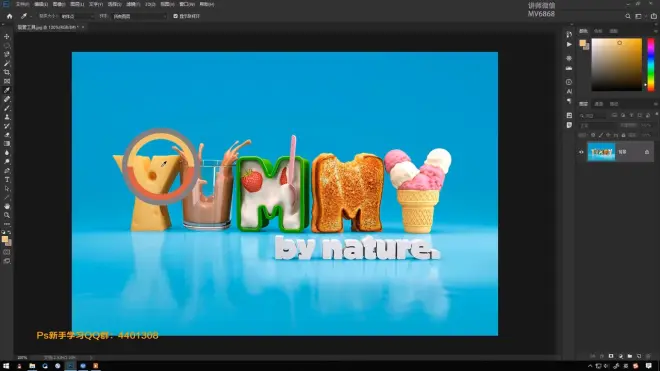660x371 pixels.
Task: Hide the background layer with eye icon
Action: pyautogui.click(x=581, y=152)
